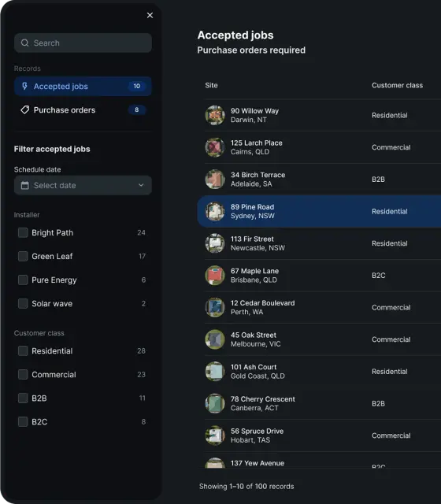
Task: Open 125 Larch Place site thumbnail
Action: [215, 147]
